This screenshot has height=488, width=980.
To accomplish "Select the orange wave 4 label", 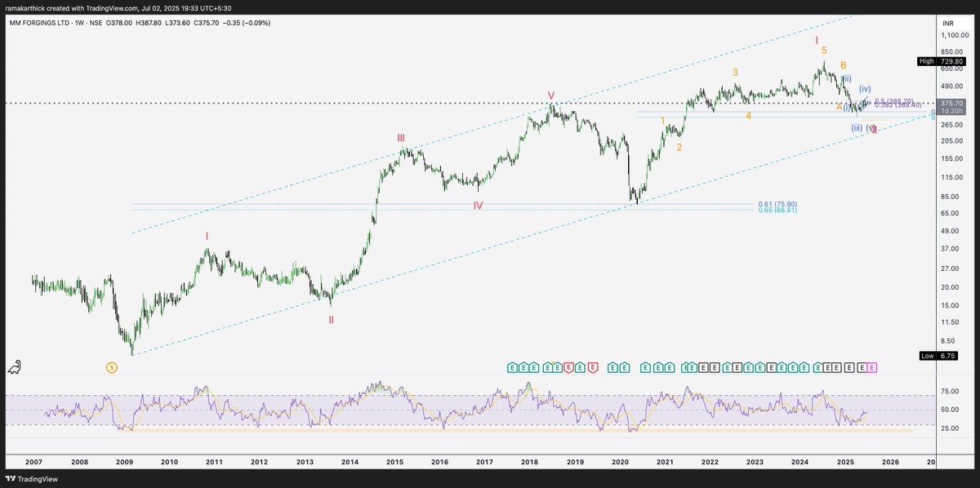I will pyautogui.click(x=749, y=115).
